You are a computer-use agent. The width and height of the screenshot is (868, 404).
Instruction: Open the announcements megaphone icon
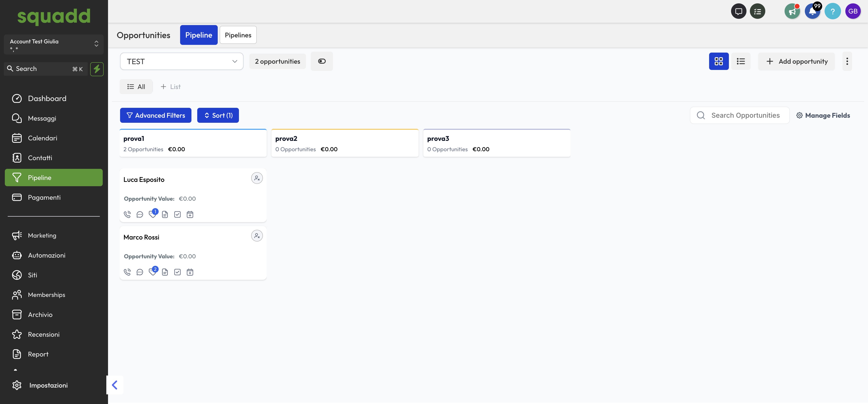(x=792, y=11)
